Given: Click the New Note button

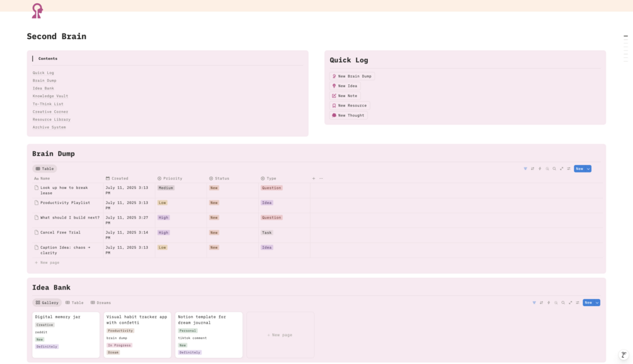Looking at the screenshot, I should pos(345,96).
